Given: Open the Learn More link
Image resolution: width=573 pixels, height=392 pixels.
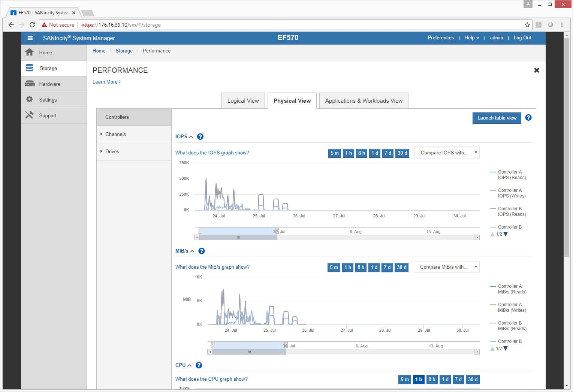Looking at the screenshot, I should (x=106, y=82).
